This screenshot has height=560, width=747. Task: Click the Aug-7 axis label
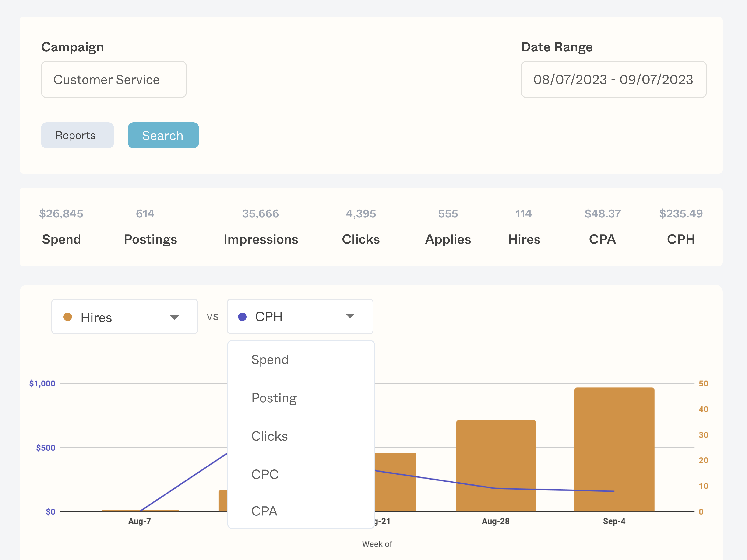click(x=139, y=521)
